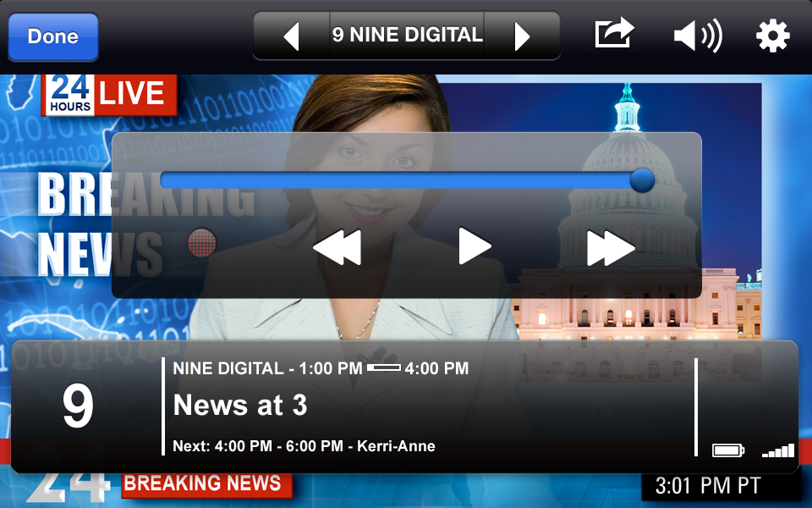Click the red BREAKING NEWS ticker banner

(x=206, y=483)
